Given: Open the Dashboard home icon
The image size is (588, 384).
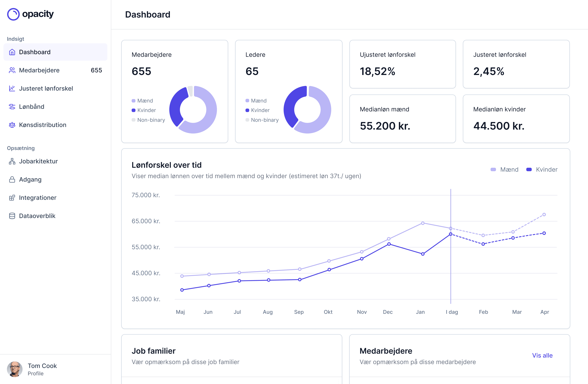Looking at the screenshot, I should 12,52.
